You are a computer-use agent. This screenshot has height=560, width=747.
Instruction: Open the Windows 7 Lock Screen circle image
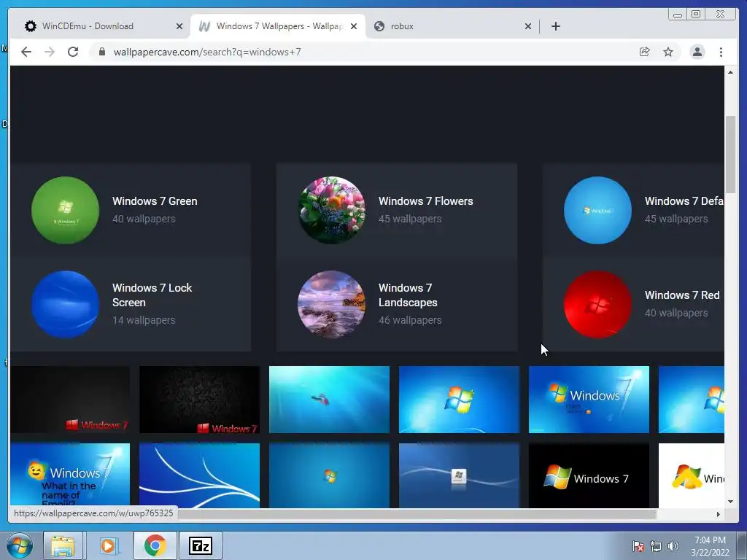65,304
